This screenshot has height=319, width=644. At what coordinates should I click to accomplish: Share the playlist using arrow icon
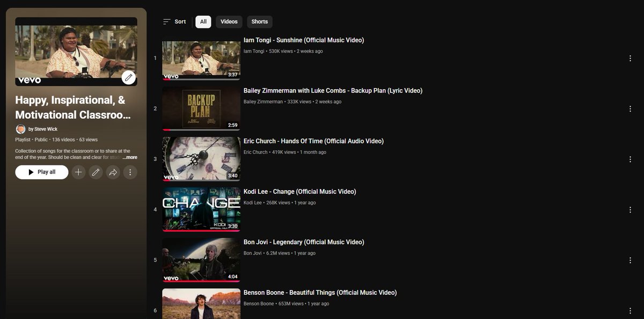(x=113, y=172)
